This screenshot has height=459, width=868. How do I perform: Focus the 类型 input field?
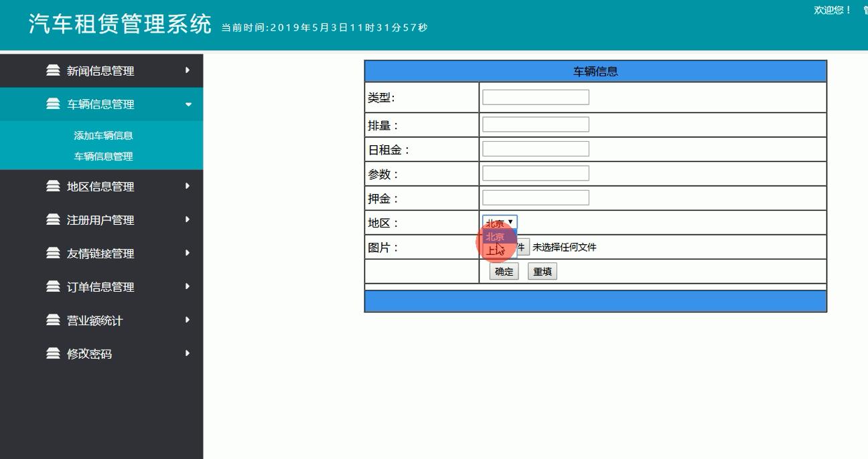[x=536, y=97]
